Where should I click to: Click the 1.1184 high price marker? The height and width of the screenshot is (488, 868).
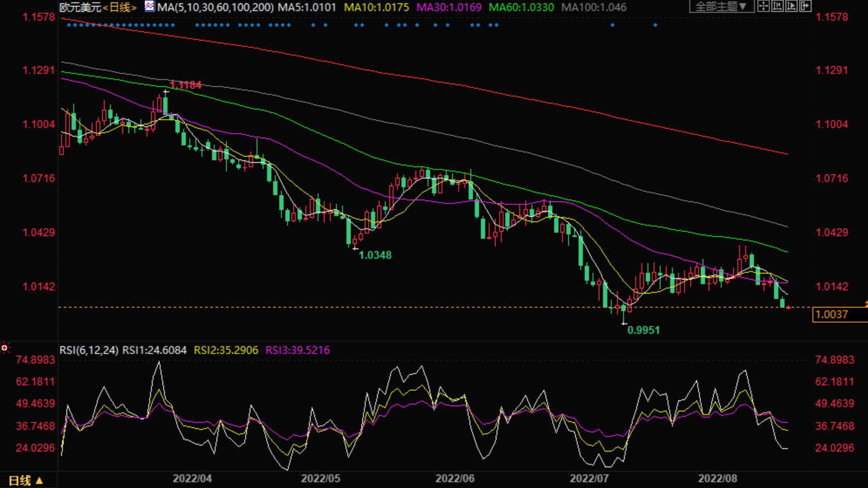186,85
